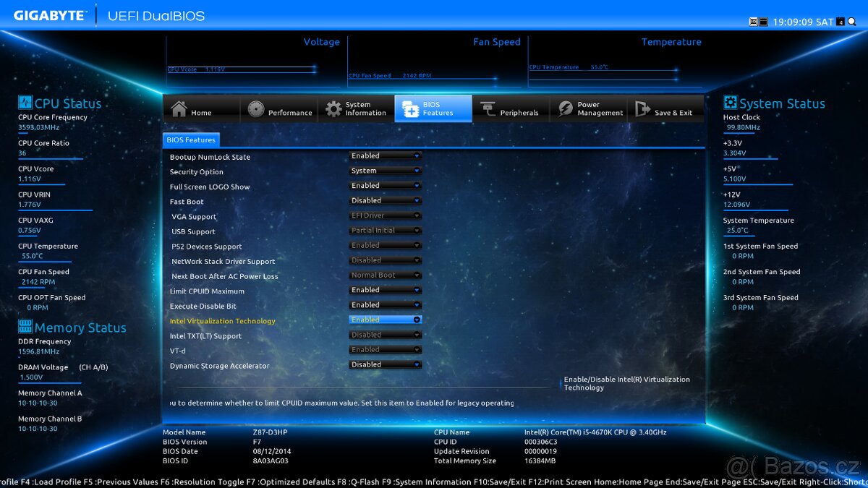Open Power Management lightning icon
Screen dimensions: 868x488
tap(565, 109)
